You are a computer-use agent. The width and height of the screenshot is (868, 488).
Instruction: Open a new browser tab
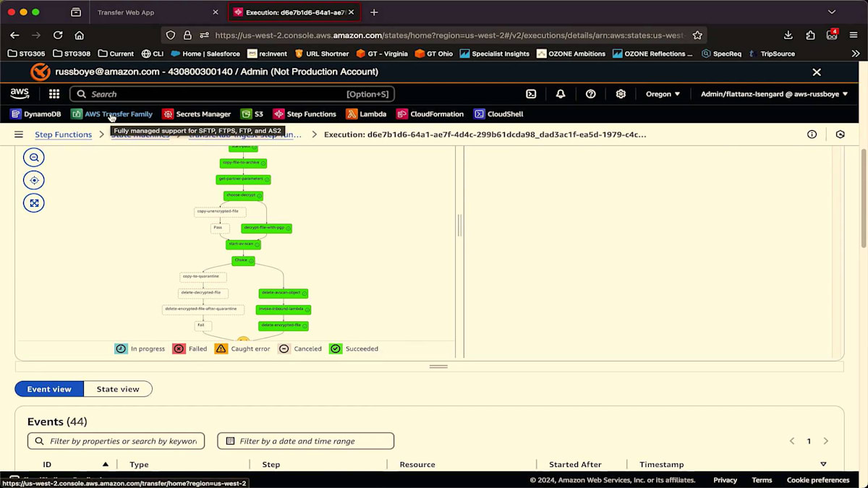pos(374,12)
